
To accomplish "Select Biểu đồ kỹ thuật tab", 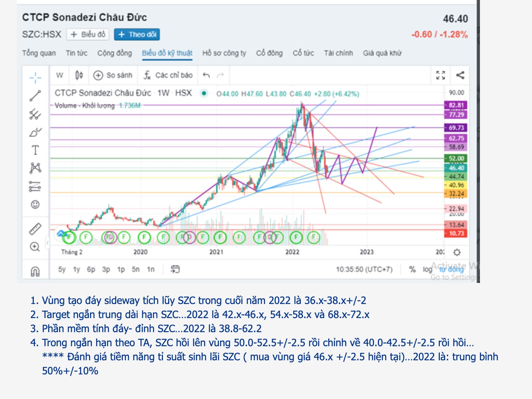I will 167,53.
